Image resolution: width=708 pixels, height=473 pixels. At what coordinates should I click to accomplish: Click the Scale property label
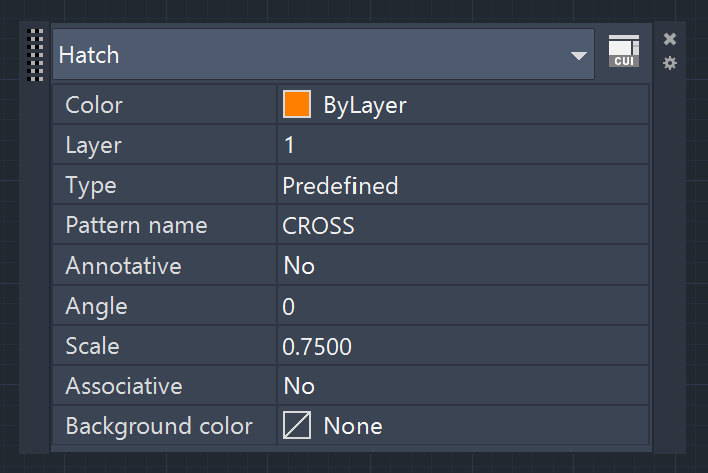pyautogui.click(x=93, y=346)
